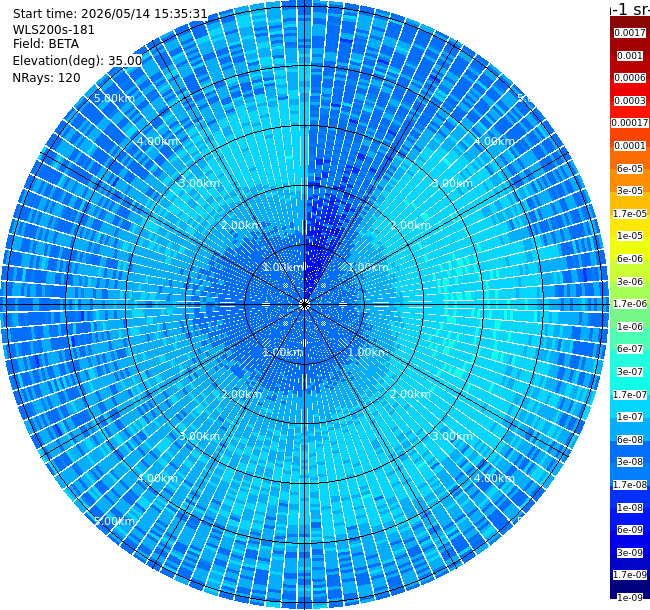
Task: Select the Elevation(deg): 35.00 text
Action: tap(77, 61)
